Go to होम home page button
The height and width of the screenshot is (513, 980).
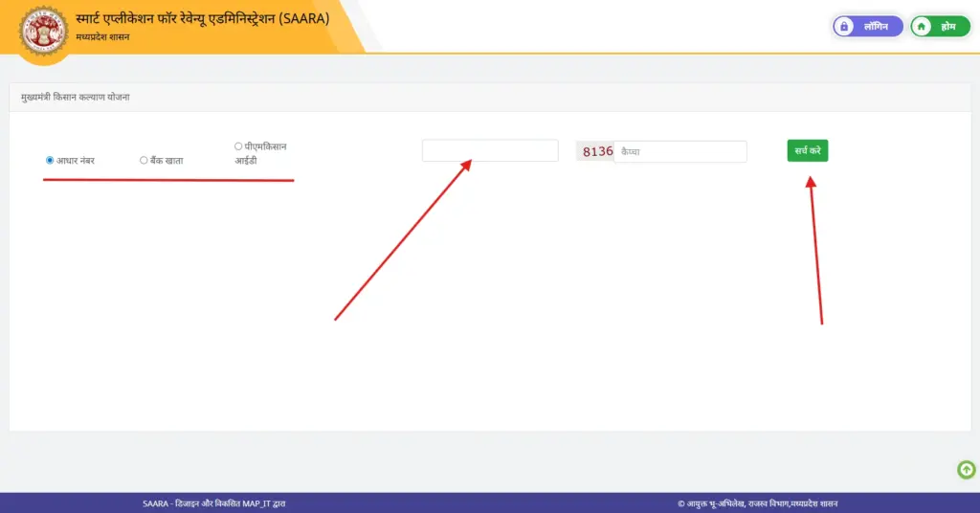[941, 26]
